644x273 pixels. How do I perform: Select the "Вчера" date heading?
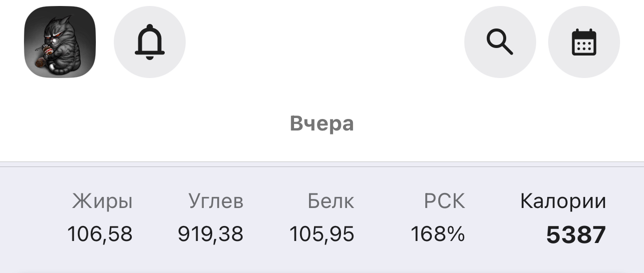click(322, 124)
